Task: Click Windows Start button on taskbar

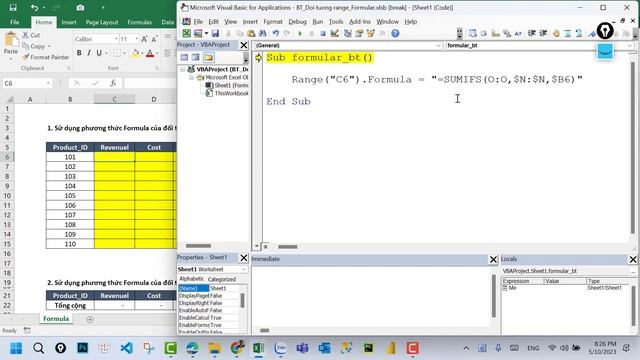Action: 16,348
